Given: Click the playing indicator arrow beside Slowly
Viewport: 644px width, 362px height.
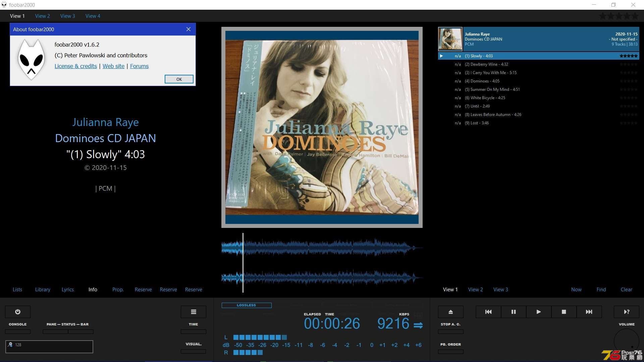Looking at the screenshot, I should 441,56.
